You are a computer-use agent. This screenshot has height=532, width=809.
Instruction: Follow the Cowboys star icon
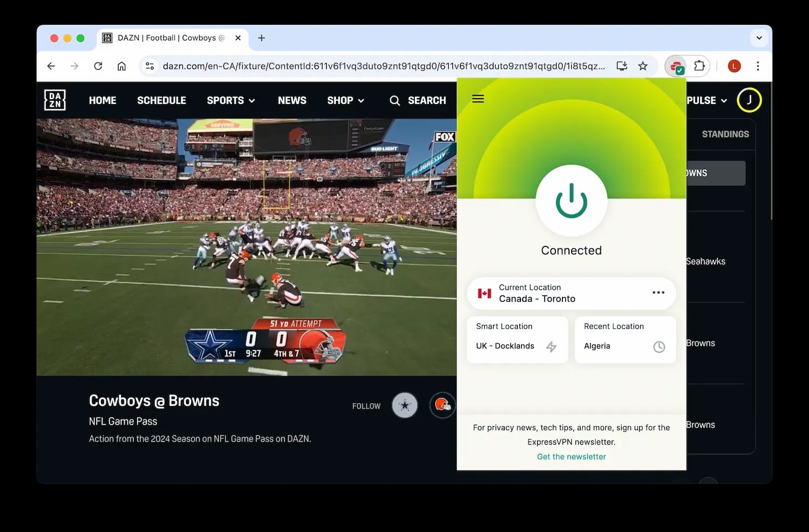coord(404,405)
